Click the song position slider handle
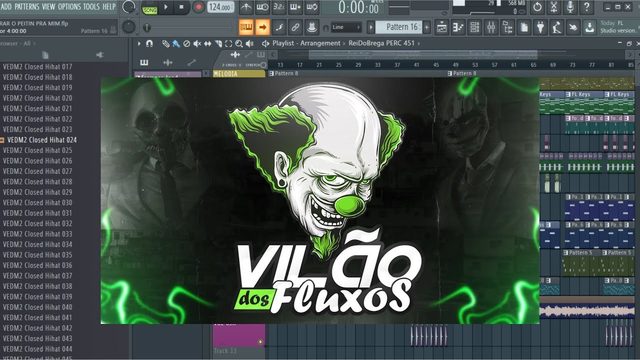 coord(147,27)
